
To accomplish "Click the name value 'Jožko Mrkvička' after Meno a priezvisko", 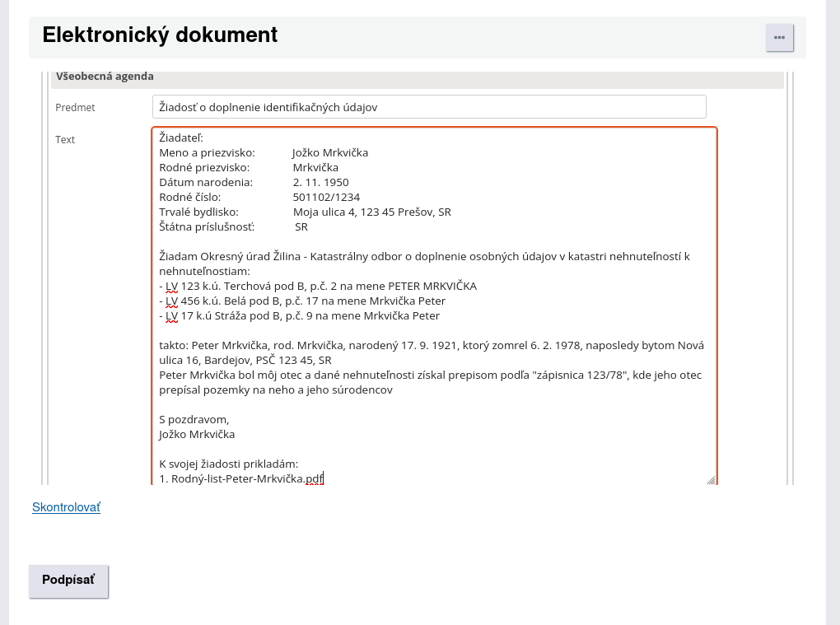I will coord(329,153).
